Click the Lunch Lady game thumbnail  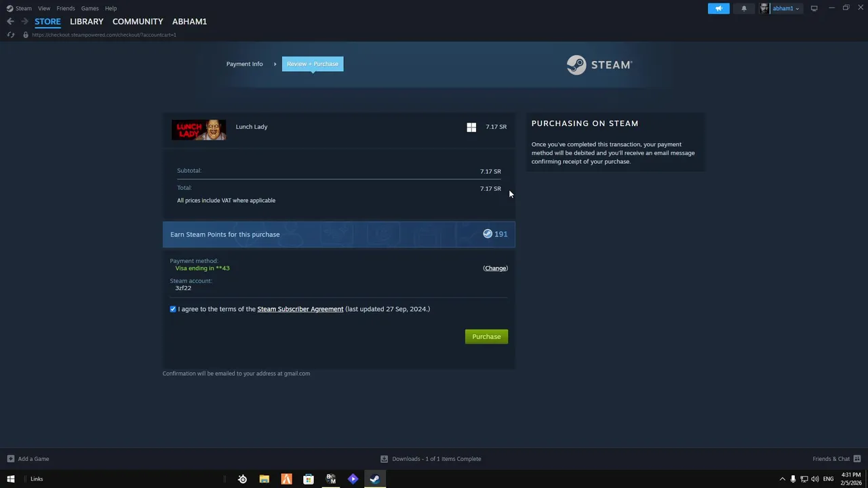click(199, 130)
